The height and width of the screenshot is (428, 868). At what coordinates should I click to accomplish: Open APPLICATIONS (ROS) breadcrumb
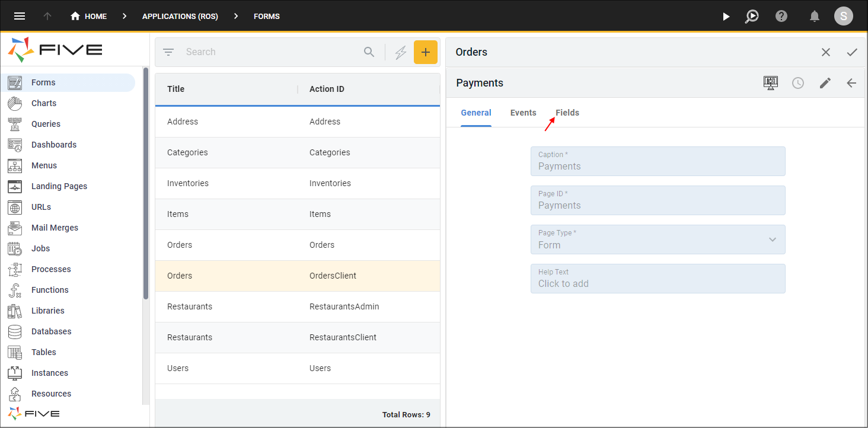[x=180, y=16]
